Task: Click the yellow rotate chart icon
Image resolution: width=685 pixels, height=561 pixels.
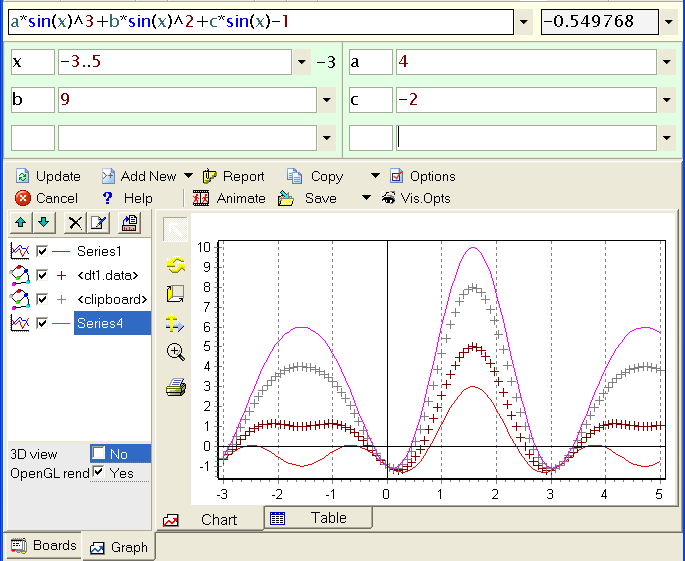Action: tap(176, 264)
